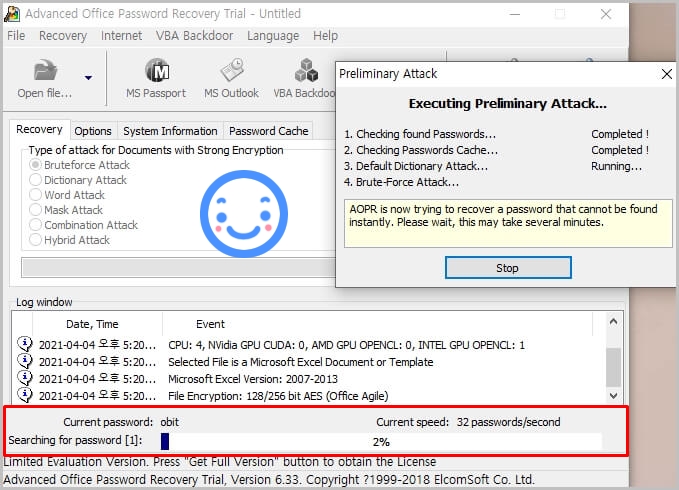Select Mask Attack radio button

35,210
